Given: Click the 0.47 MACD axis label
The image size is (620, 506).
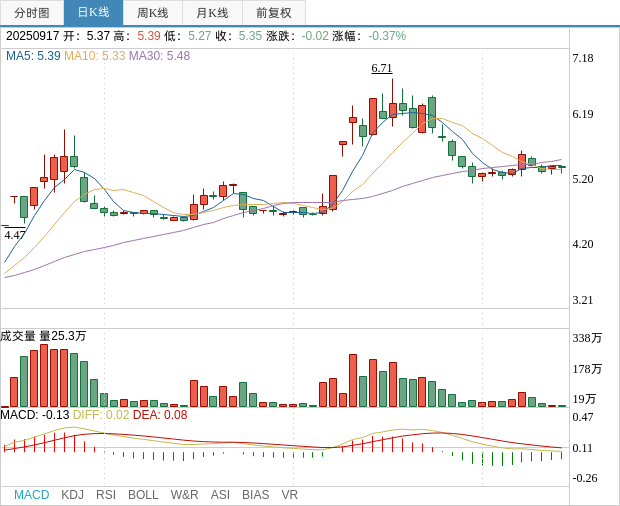Looking at the screenshot, I should [583, 417].
